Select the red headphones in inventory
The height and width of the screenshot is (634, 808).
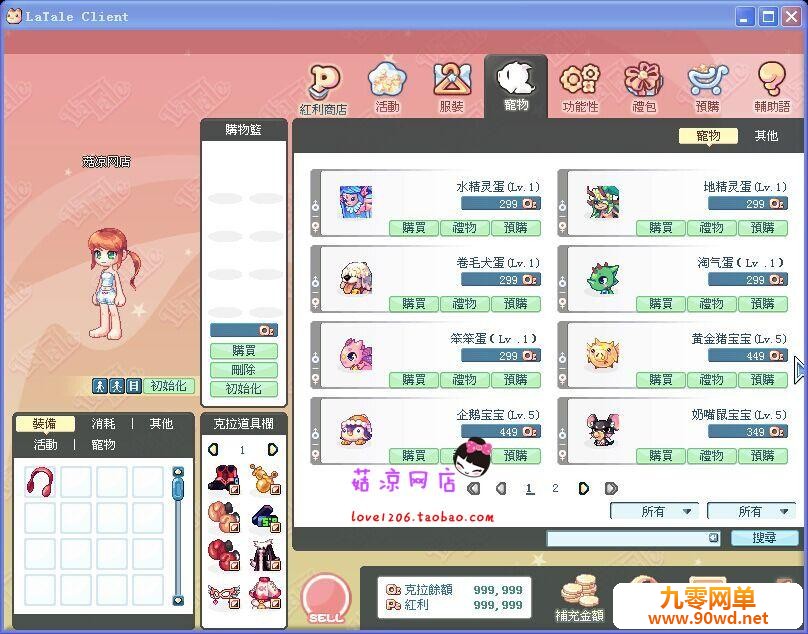click(x=40, y=482)
